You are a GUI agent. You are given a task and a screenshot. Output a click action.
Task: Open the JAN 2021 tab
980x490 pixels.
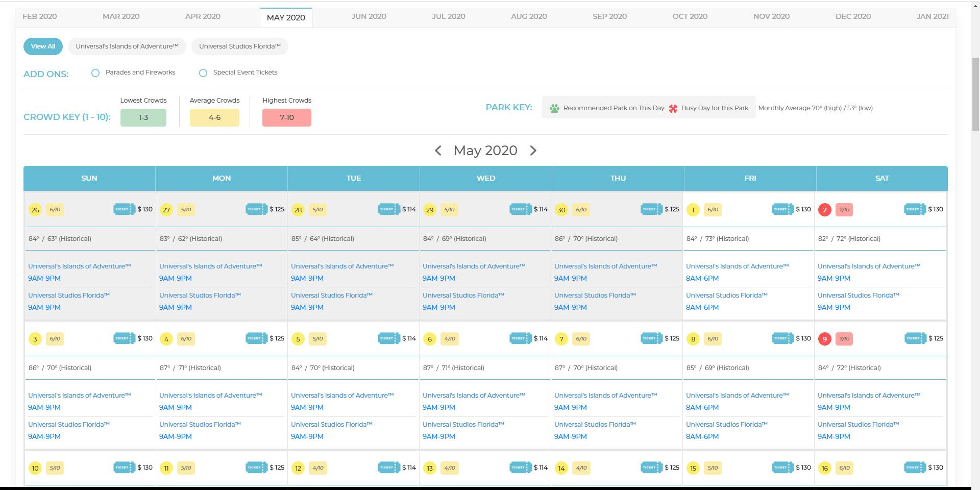933,16
